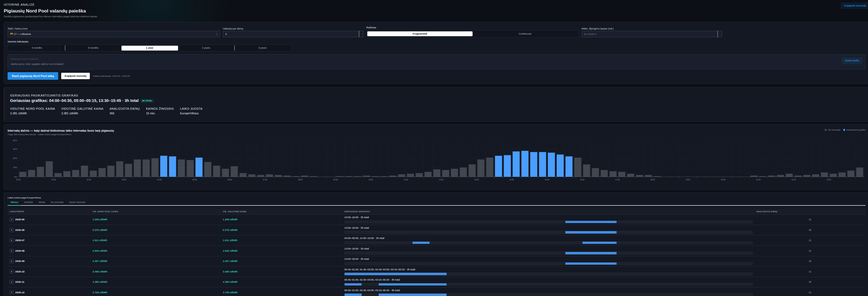Click white Kopijuoti nuorodą button beside search
The image size is (868, 296).
(76, 76)
